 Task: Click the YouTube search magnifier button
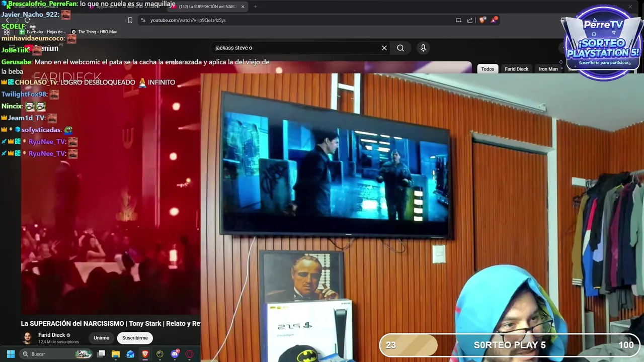click(x=400, y=48)
